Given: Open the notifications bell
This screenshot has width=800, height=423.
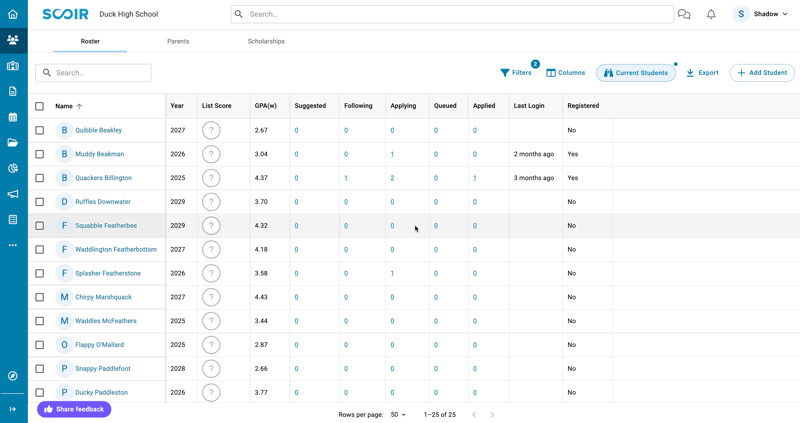Looking at the screenshot, I should 711,15.
